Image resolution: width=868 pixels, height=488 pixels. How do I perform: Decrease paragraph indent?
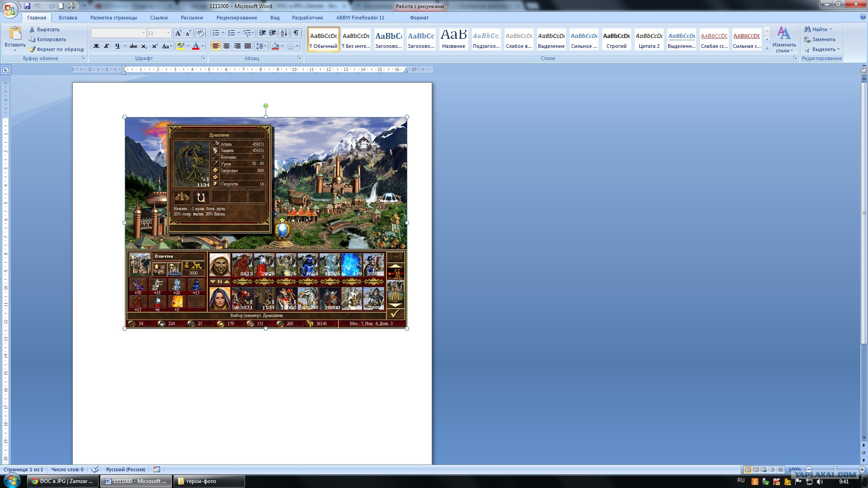coord(262,33)
